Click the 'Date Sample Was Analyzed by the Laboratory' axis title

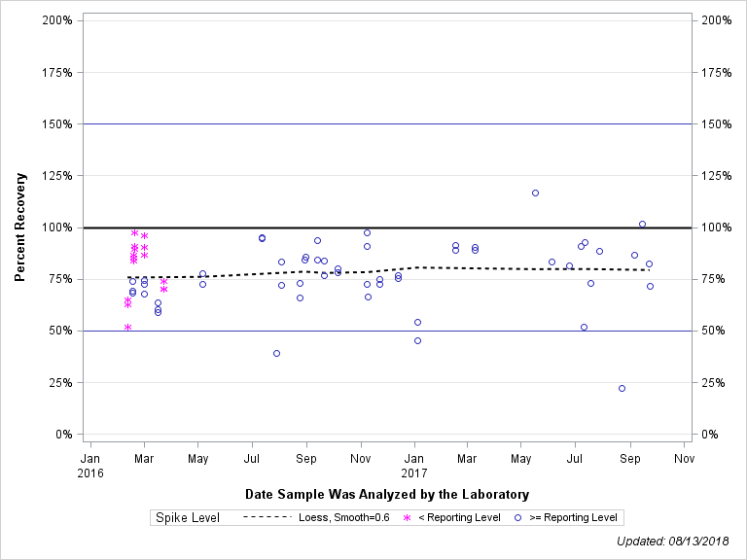387,494
